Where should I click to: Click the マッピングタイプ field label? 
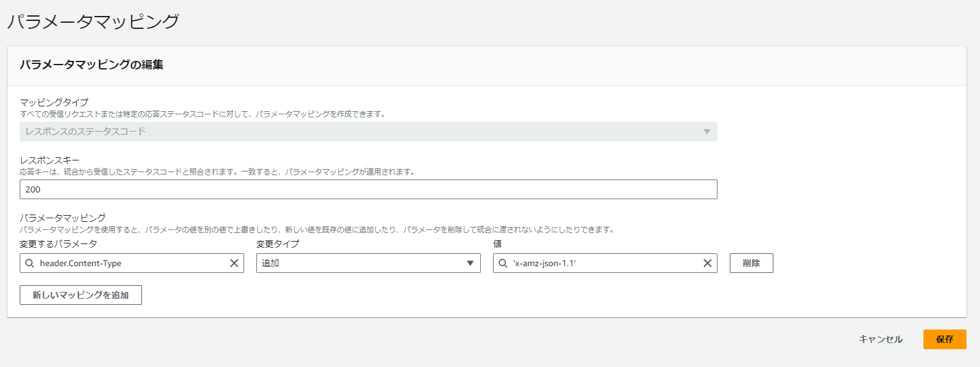[54, 102]
